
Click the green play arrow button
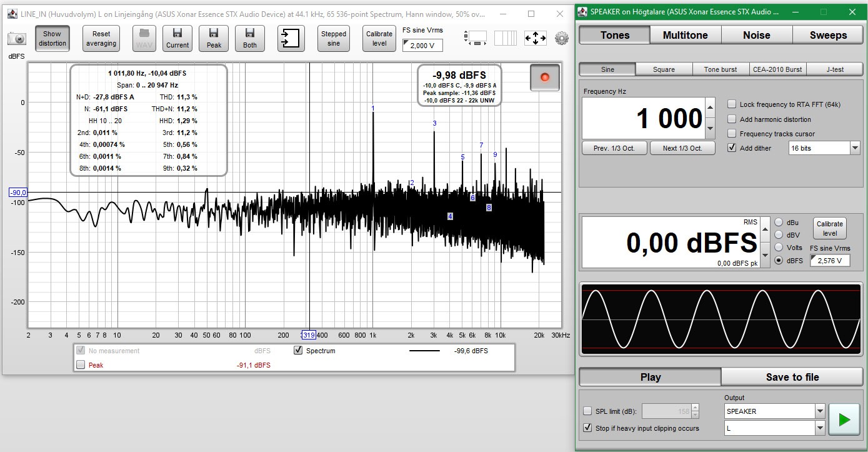[x=844, y=419]
